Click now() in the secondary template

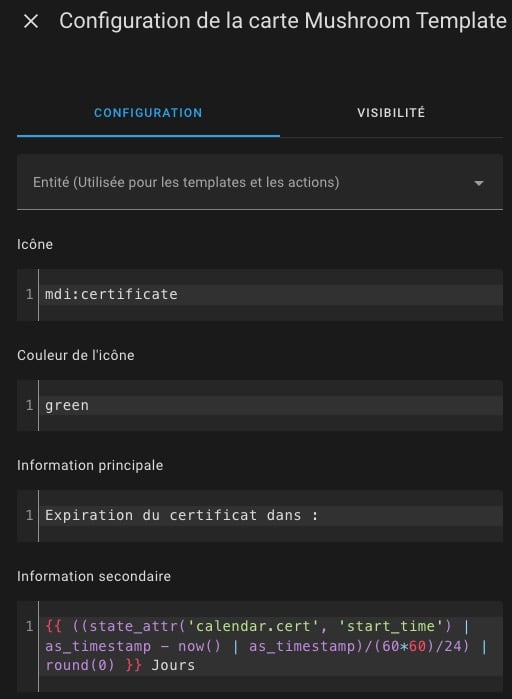tap(199, 646)
